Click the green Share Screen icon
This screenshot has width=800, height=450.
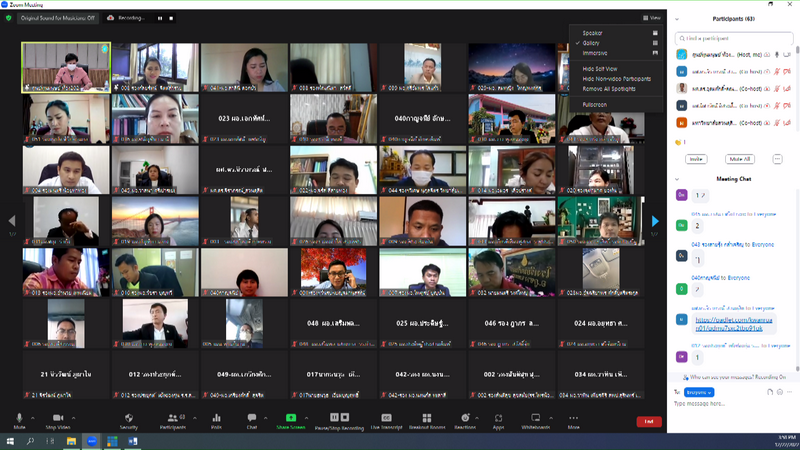click(291, 418)
